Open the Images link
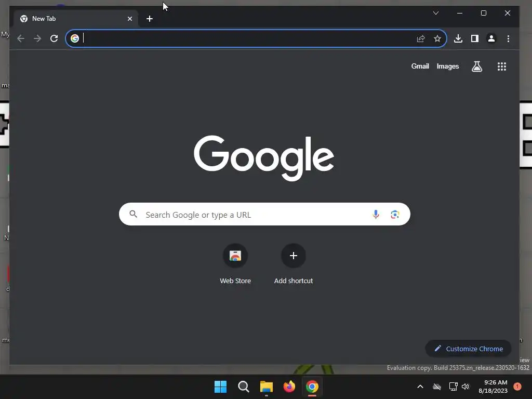 pyautogui.click(x=447, y=66)
